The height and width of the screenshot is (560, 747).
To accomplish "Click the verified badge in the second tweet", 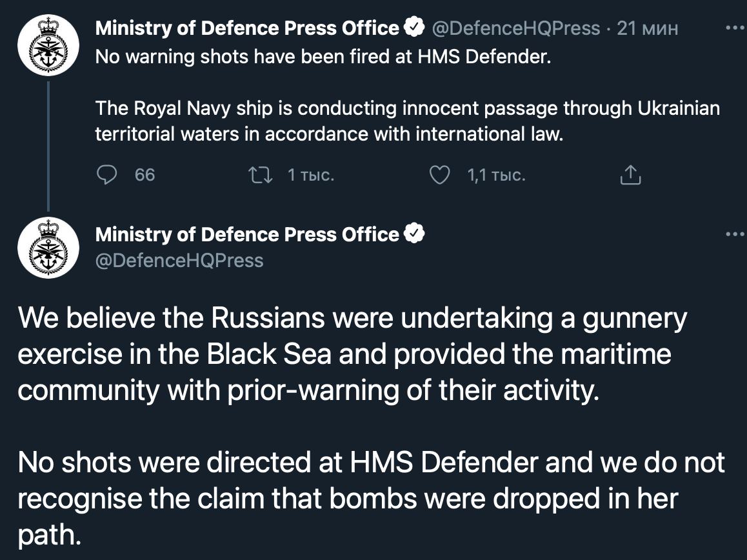I will click(x=413, y=234).
